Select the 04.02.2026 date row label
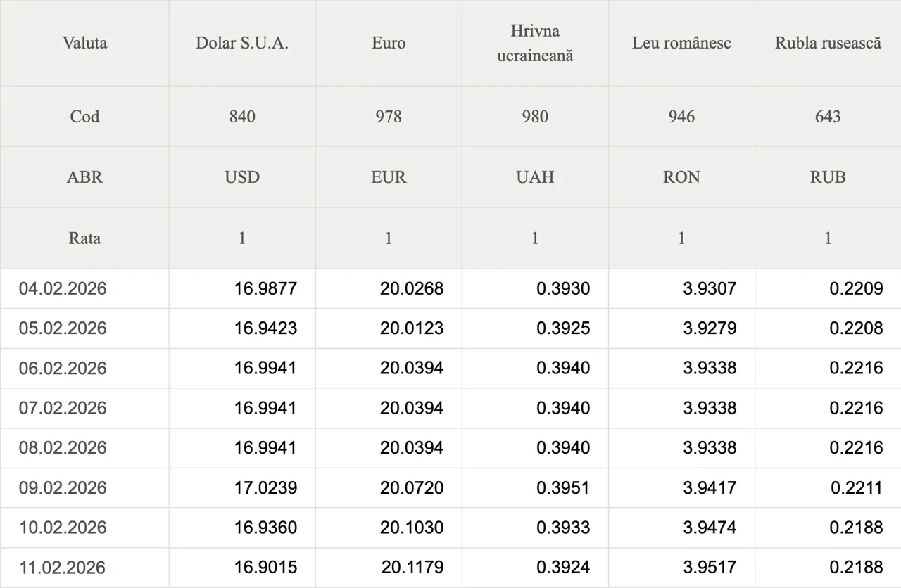 (x=63, y=288)
